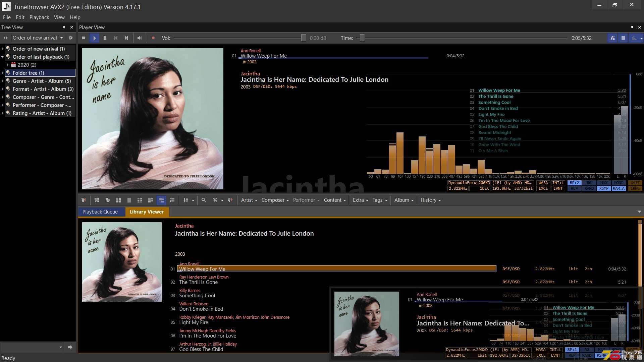Open the Content dropdown

point(335,200)
